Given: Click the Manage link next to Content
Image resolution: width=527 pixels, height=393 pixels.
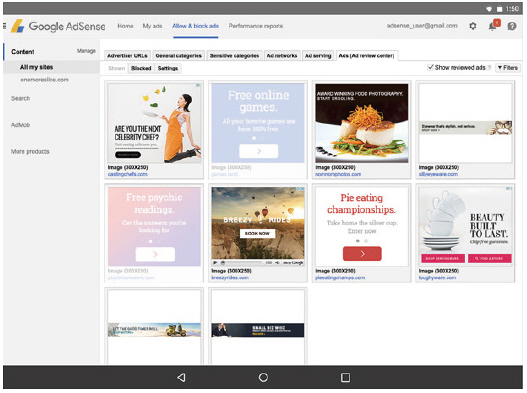Looking at the screenshot, I should tap(86, 51).
